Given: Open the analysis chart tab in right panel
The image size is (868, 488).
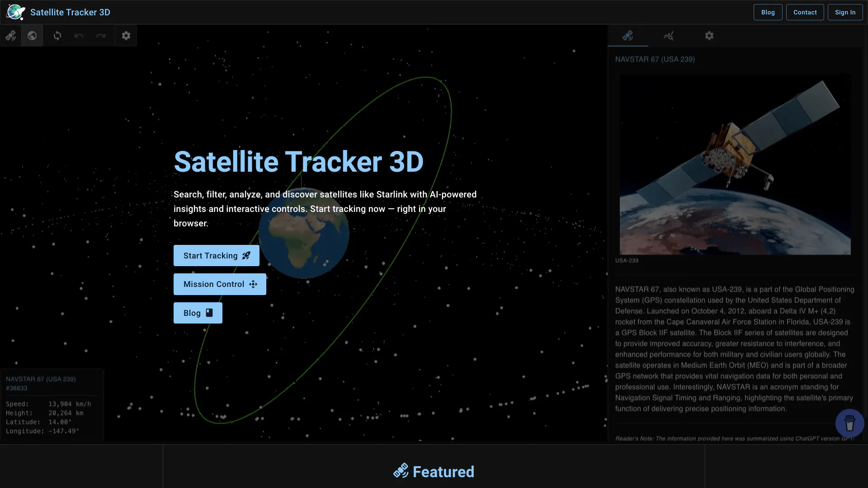Looking at the screenshot, I should tap(669, 36).
